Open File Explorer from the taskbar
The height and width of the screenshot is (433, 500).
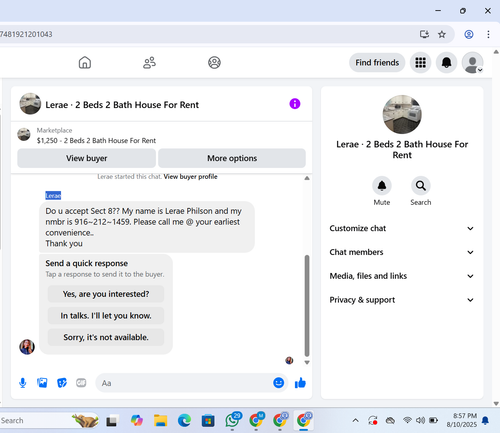(160, 421)
